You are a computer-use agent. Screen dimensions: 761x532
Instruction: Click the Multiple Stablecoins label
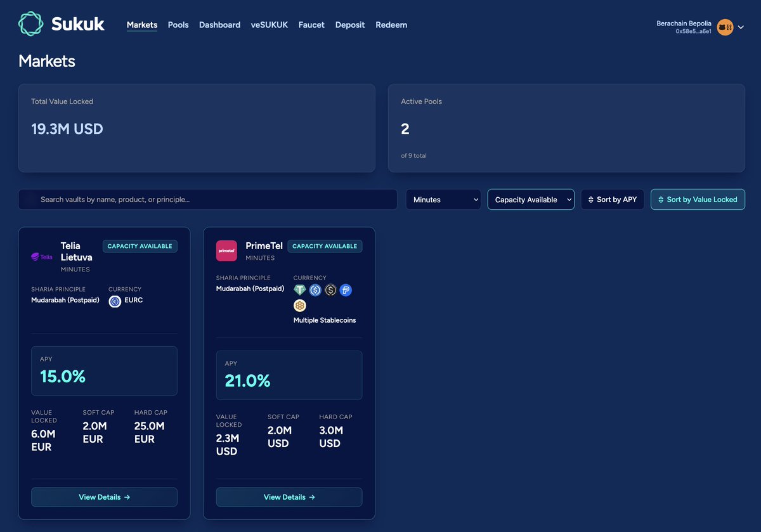pos(325,320)
